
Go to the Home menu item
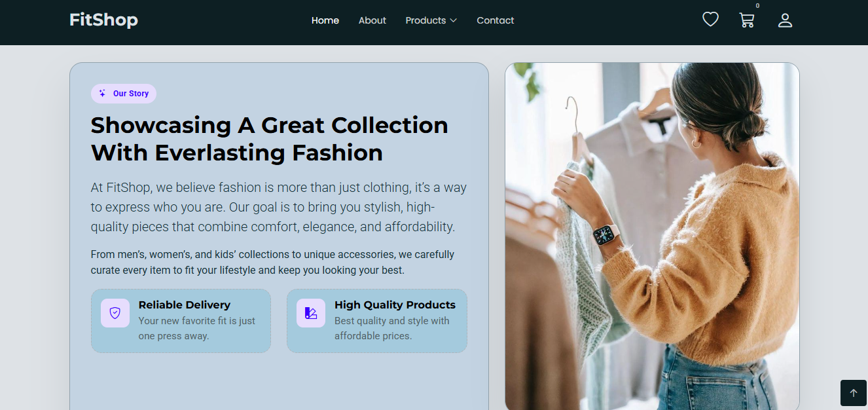[325, 20]
